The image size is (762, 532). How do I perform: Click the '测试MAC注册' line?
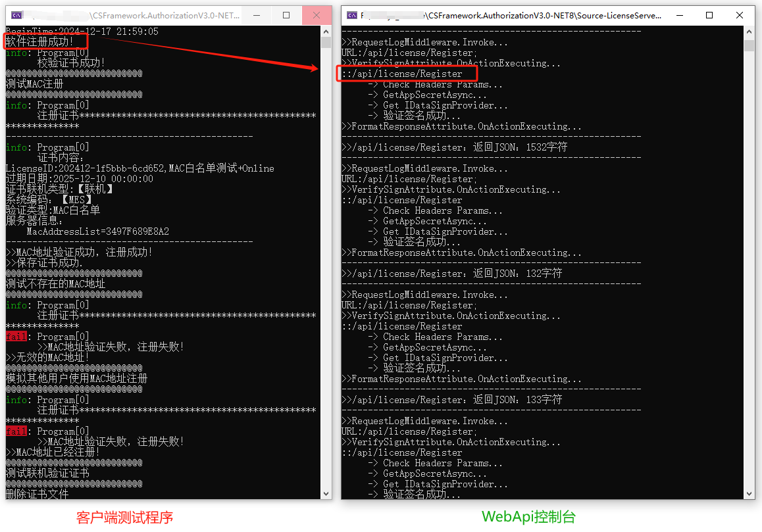coord(34,84)
